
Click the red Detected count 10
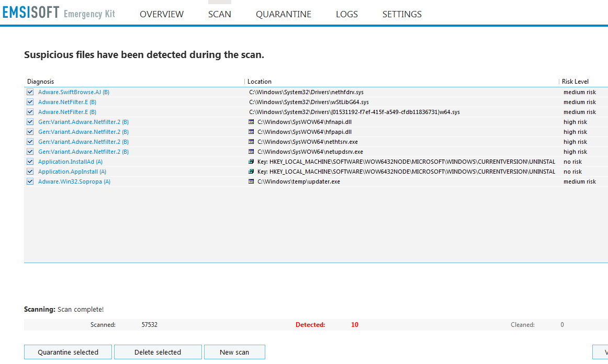[355, 325]
